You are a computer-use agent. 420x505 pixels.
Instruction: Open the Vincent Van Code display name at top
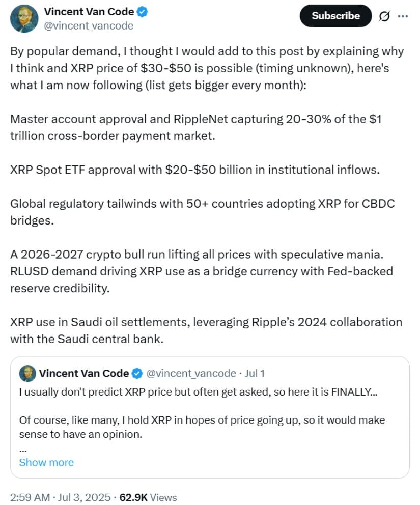click(89, 12)
